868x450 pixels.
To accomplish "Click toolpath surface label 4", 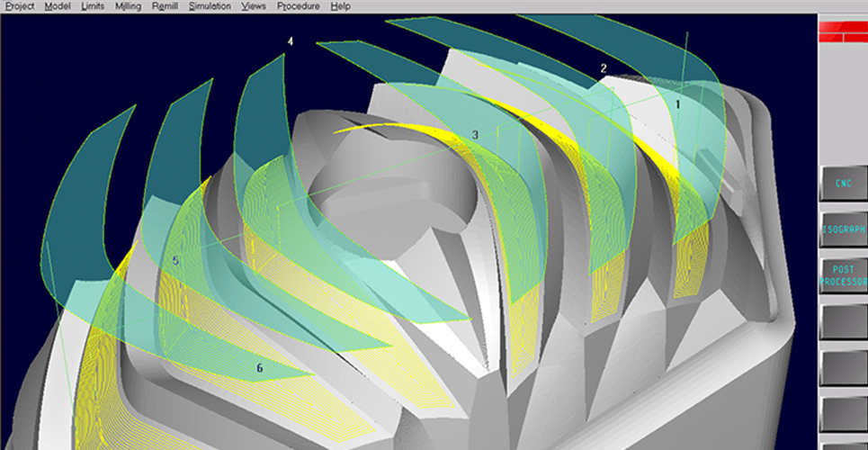I will click(x=291, y=42).
